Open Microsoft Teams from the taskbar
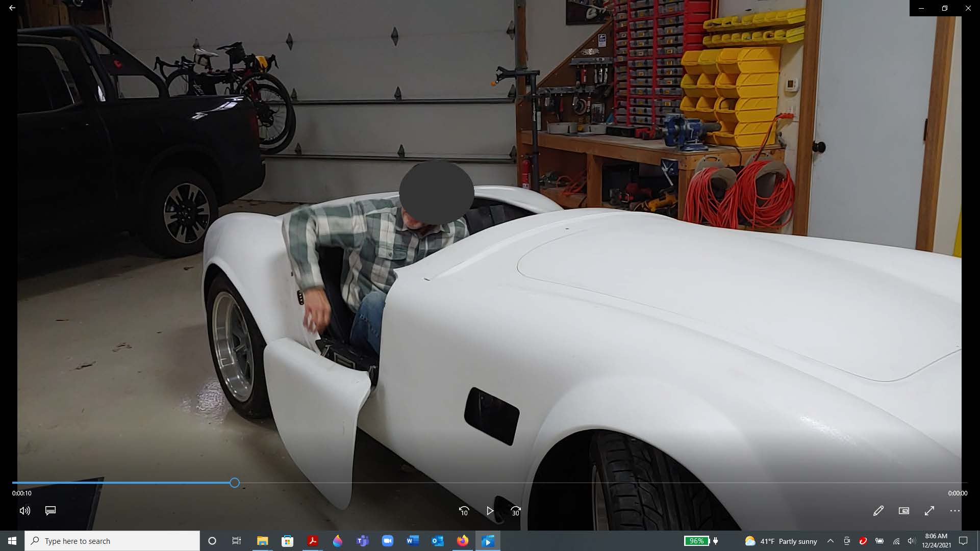This screenshot has height=551, width=980. pyautogui.click(x=363, y=541)
